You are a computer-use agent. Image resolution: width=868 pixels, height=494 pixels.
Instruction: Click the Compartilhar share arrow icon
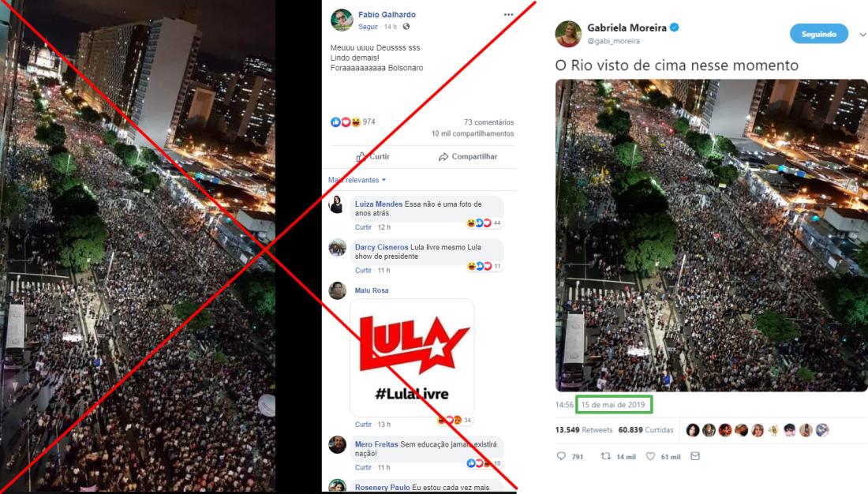[443, 157]
